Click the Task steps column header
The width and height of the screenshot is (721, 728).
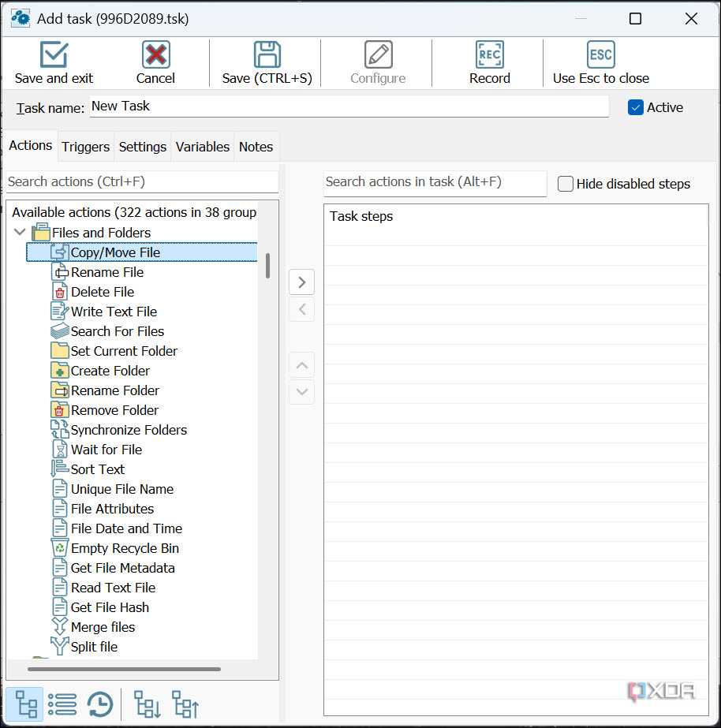[361, 216]
